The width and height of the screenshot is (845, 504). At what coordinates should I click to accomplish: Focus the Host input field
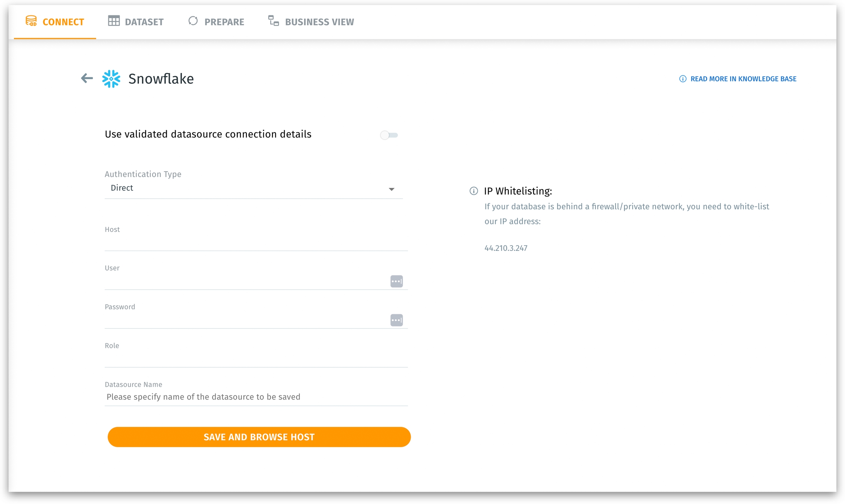click(x=256, y=242)
